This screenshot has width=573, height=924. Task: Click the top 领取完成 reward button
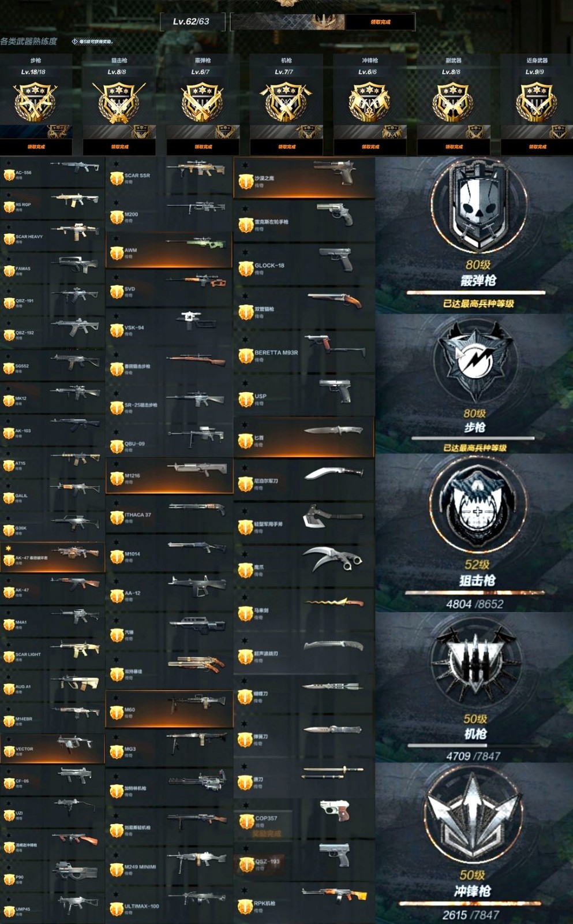pos(380,22)
